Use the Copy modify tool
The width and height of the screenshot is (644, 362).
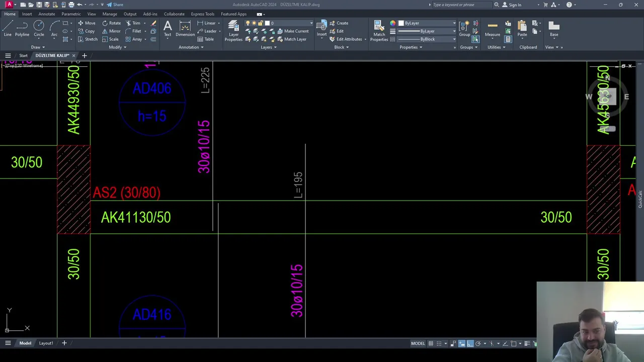[x=87, y=31]
